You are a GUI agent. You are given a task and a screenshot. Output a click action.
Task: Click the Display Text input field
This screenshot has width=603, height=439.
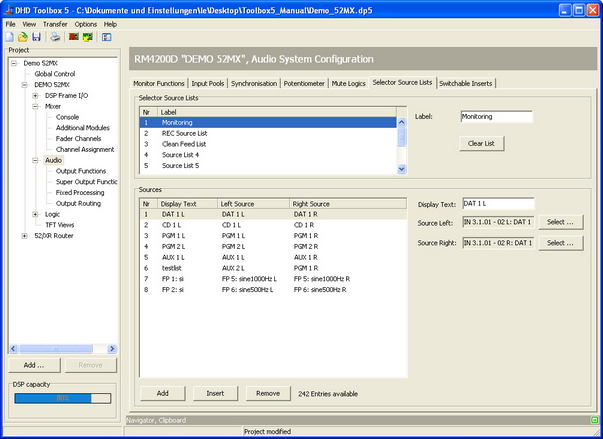click(x=498, y=203)
